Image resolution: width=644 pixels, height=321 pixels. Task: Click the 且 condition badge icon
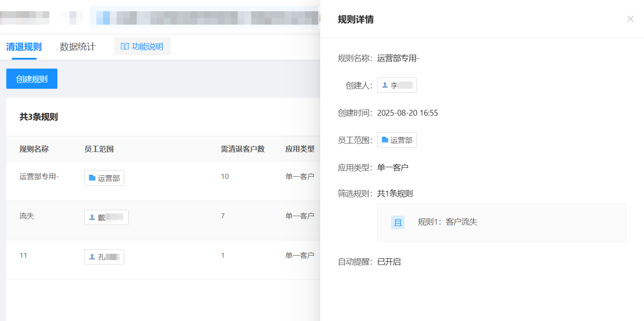(x=398, y=222)
